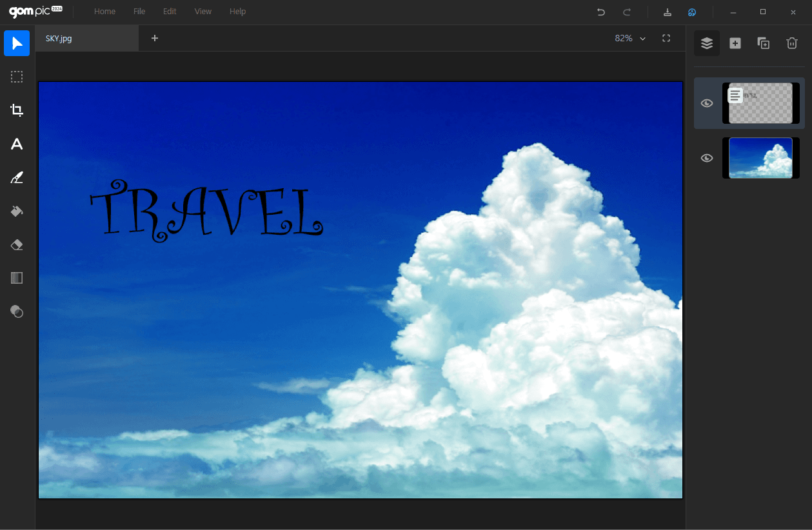Add a new document tab

pos(155,39)
